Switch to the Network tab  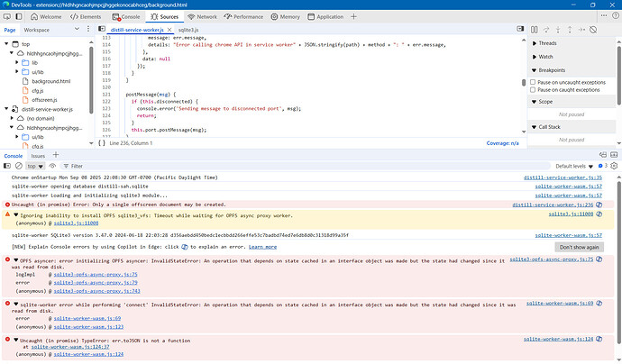[x=203, y=16]
